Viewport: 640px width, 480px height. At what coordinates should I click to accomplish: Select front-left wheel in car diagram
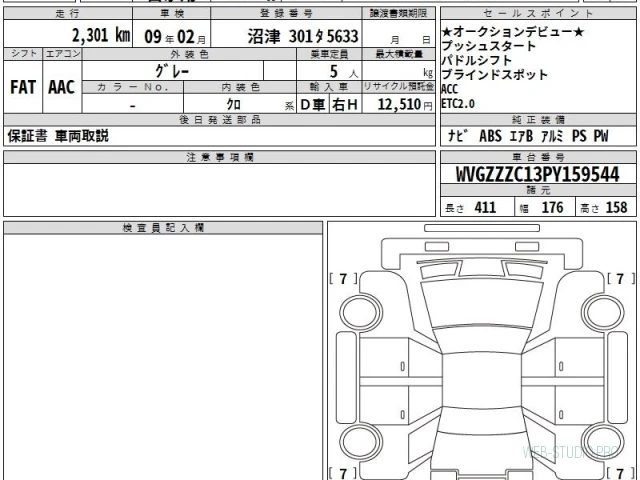(x=360, y=313)
